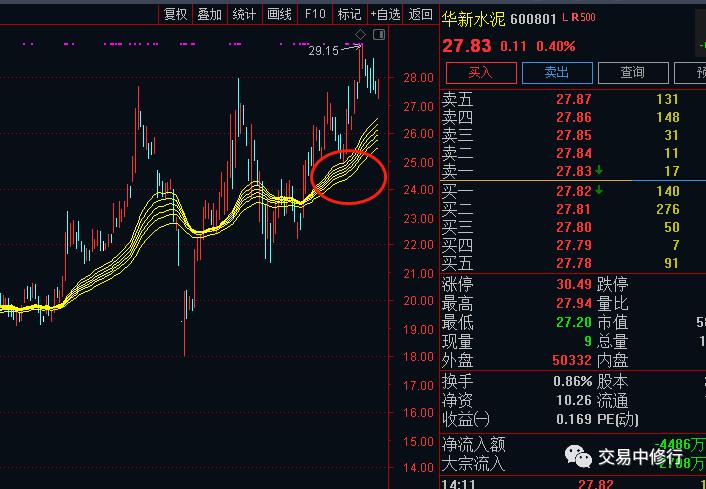Click the 大宗流入 label
Image resolution: width=706 pixels, height=489 pixels.
tap(473, 463)
